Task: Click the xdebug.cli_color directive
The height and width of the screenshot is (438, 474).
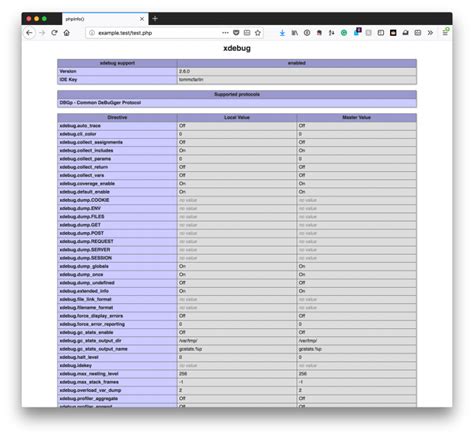Action: tap(78, 134)
